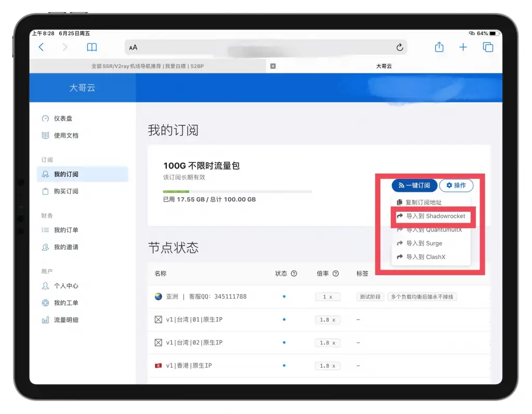Click the 1.8 x badge on 台湾 01 row
Viewport: 532px width, 414px height.
point(327,320)
